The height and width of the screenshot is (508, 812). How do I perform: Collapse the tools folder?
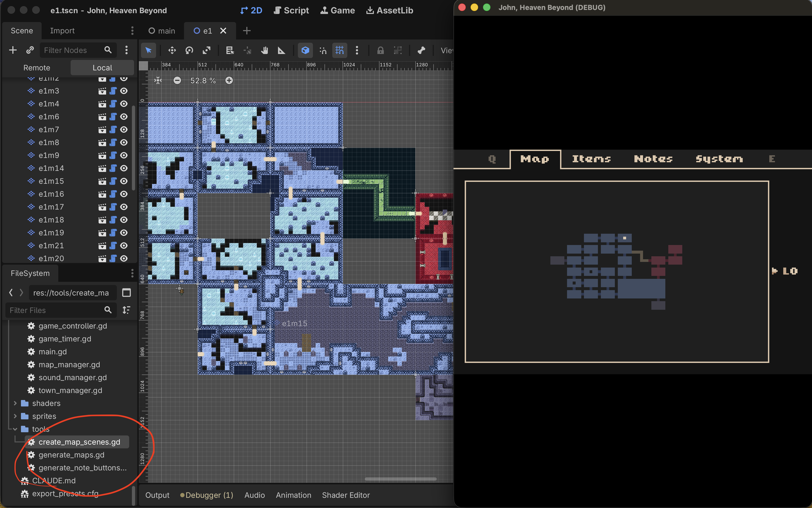(15, 429)
